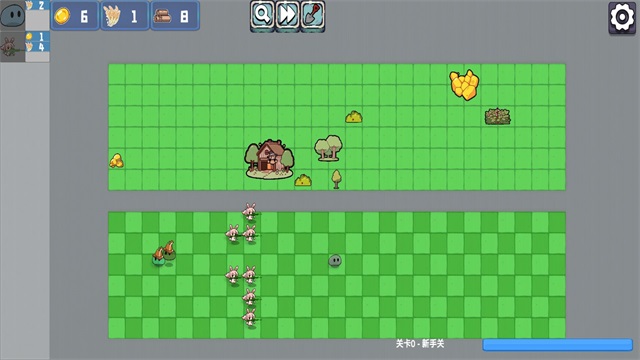This screenshot has width=640, height=360.
Task: Select the rabbit soldier unit card
Action: (x=13, y=47)
